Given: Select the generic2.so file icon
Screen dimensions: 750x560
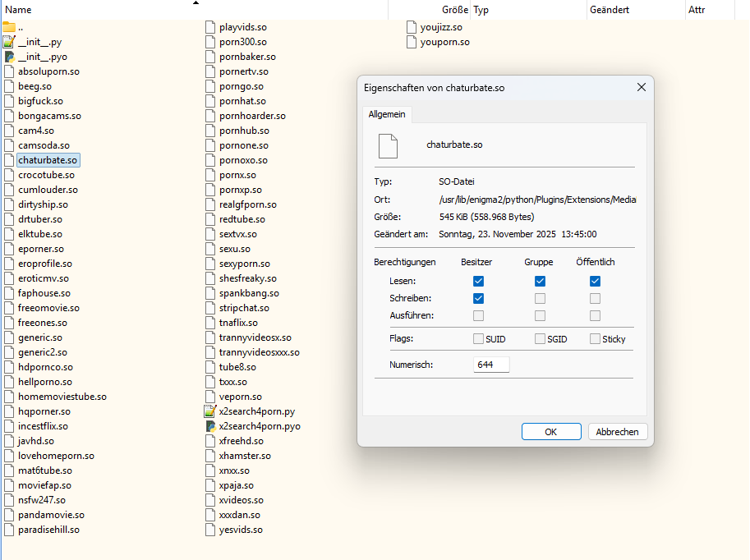Looking at the screenshot, I should tap(9, 352).
